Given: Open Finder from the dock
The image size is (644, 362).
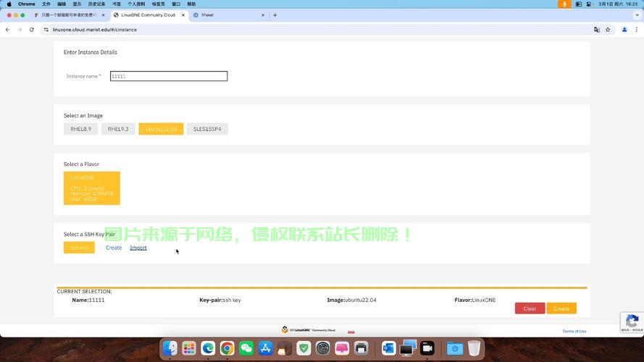Looking at the screenshot, I should tap(170, 348).
